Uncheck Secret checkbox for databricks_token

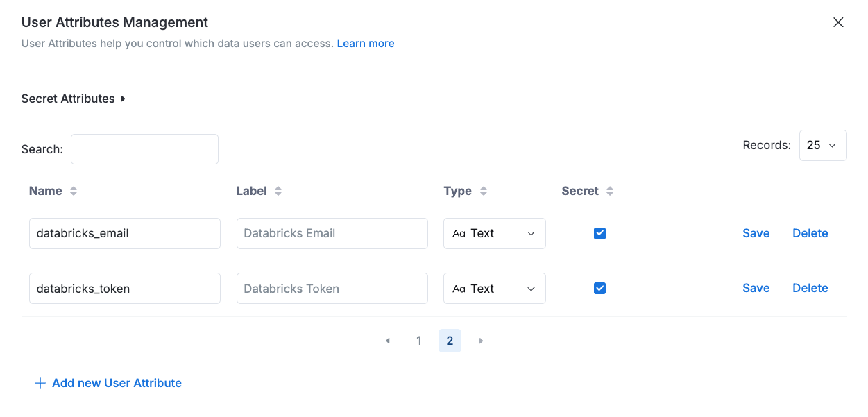click(x=600, y=288)
